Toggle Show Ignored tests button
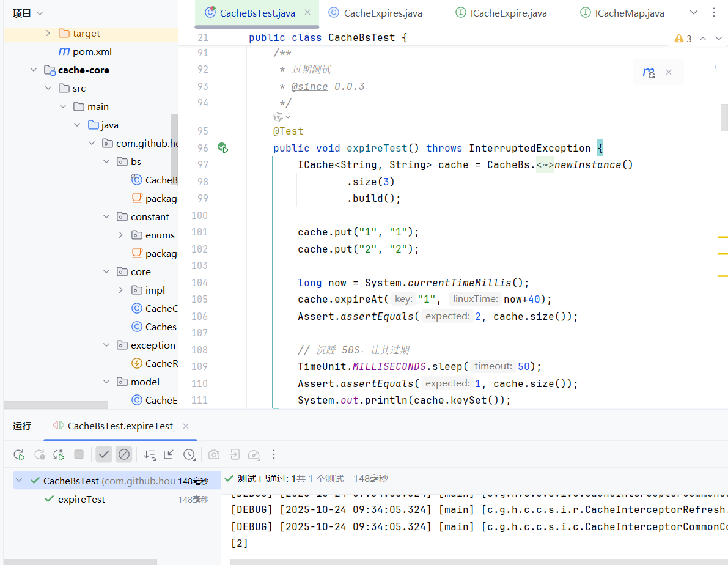 pyautogui.click(x=124, y=454)
